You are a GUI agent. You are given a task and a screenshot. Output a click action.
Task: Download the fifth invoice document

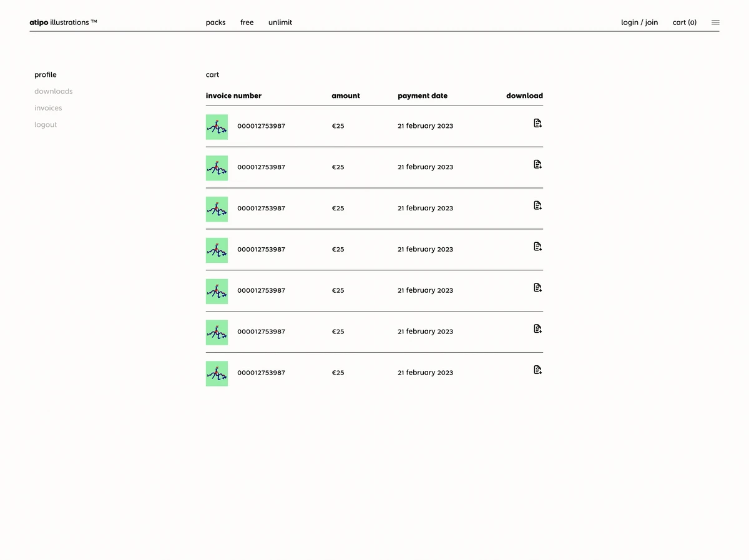537,287
